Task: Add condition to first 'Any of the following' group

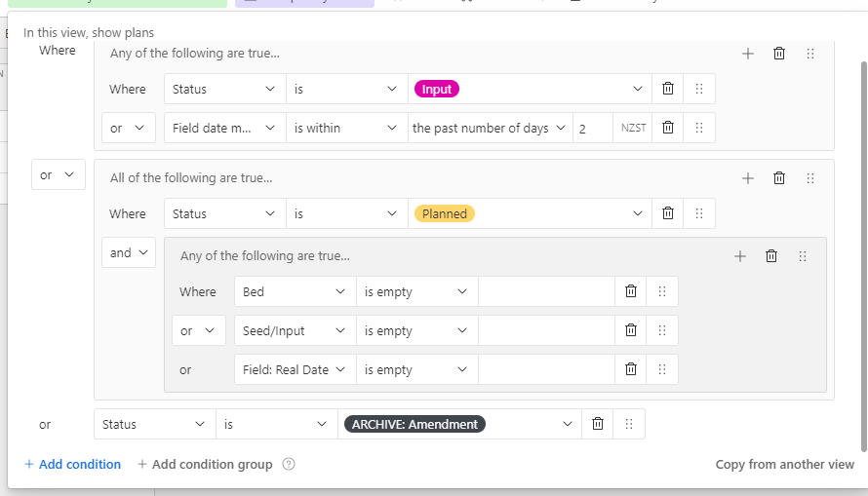Action: (747, 54)
